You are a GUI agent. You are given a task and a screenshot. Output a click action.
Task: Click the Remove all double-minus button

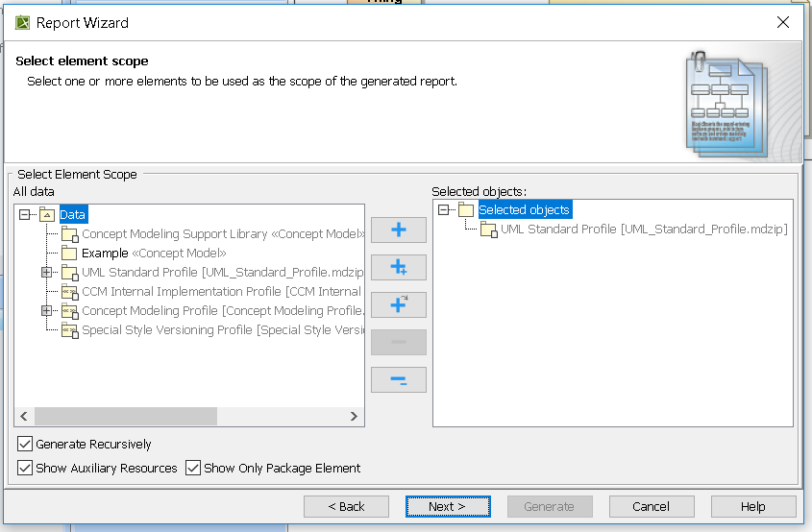(x=398, y=380)
